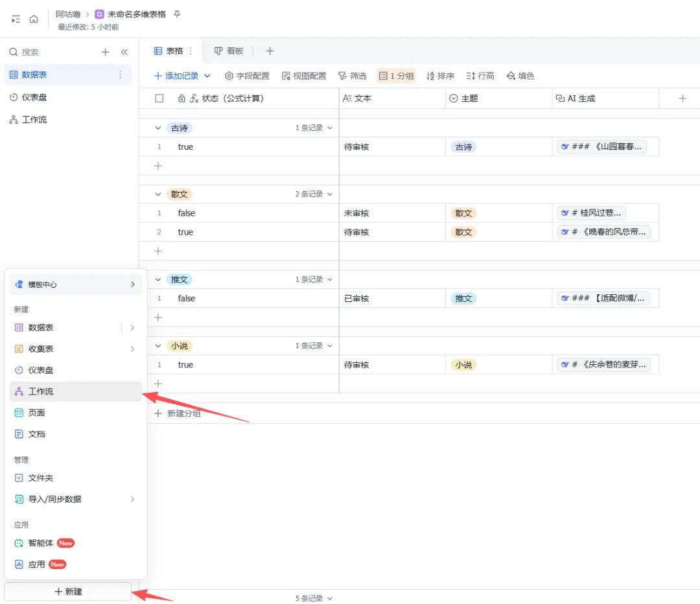
Task: Open 散文 group 2 条记录 dropdown
Action: click(314, 194)
